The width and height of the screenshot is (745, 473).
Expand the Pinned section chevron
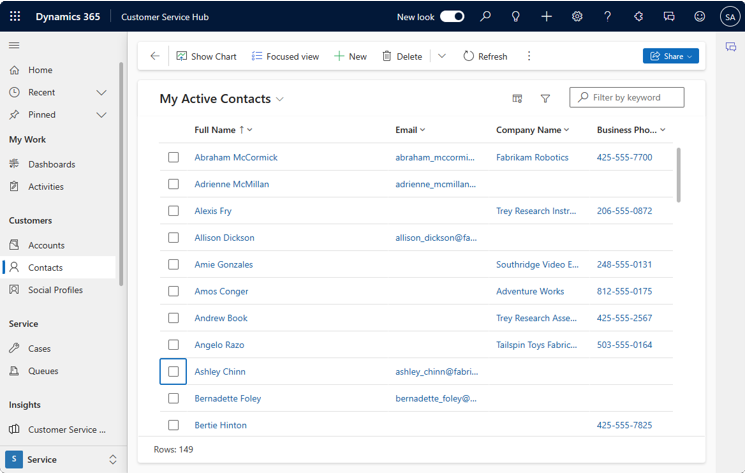[x=101, y=115]
